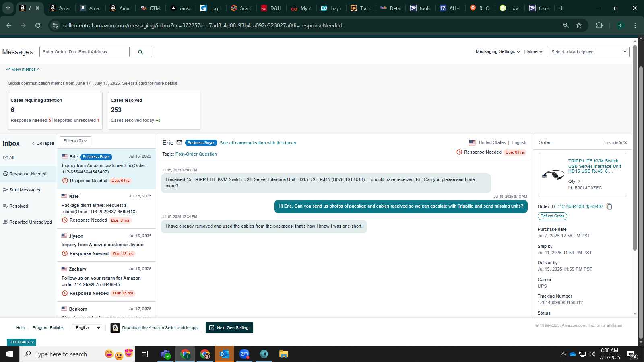Bookmark the page with the star icon
Image resolution: width=644 pixels, height=362 pixels.
point(579,25)
